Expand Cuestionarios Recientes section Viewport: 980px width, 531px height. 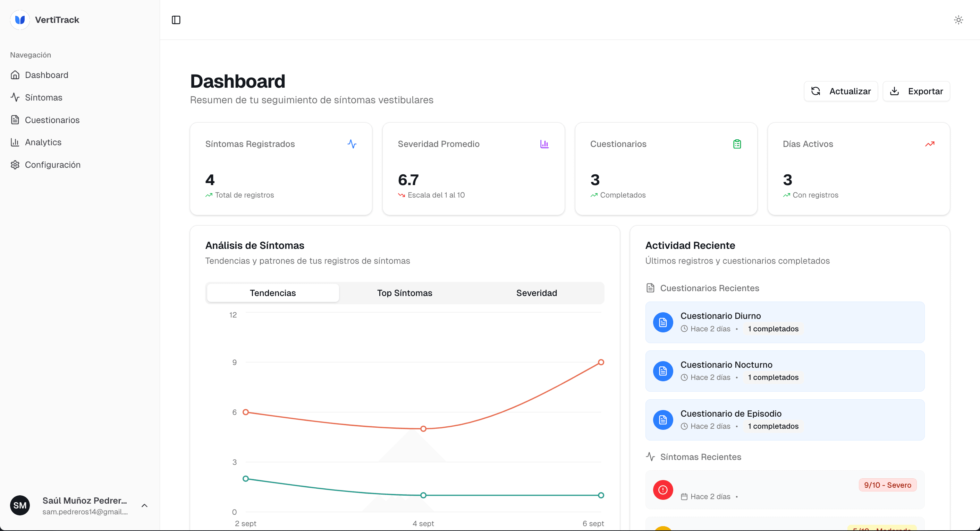[x=710, y=288]
